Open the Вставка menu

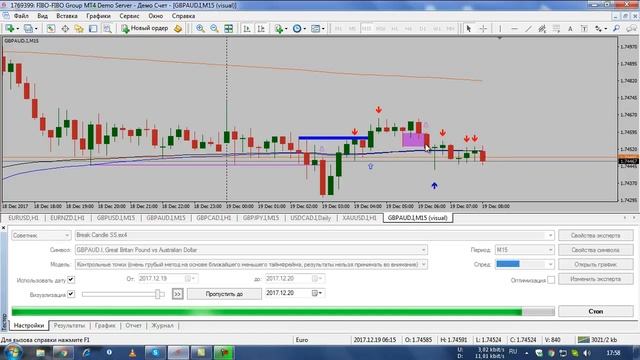pyautogui.click(x=67, y=16)
